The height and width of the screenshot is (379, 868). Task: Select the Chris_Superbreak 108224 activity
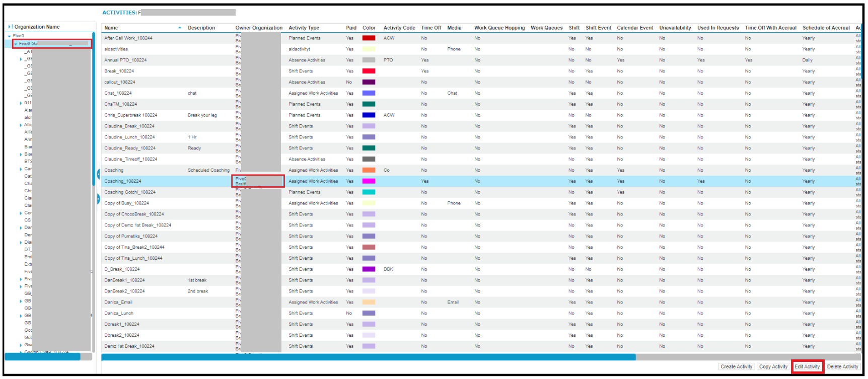pyautogui.click(x=481, y=115)
